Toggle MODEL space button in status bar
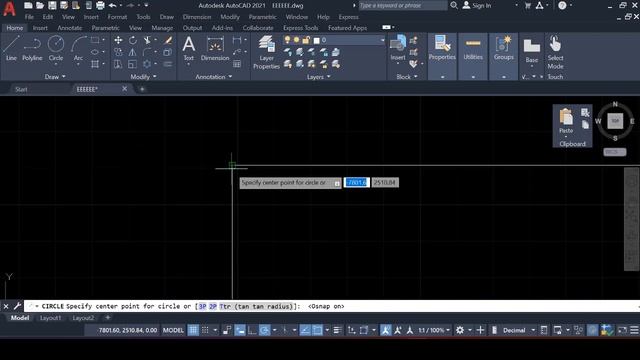This screenshot has width=640, height=360. [173, 330]
